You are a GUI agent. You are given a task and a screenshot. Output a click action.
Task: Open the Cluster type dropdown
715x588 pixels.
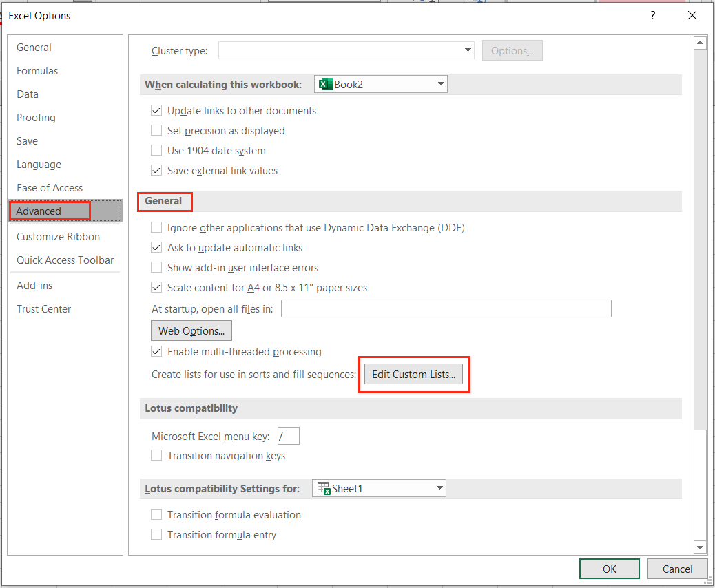pyautogui.click(x=346, y=50)
